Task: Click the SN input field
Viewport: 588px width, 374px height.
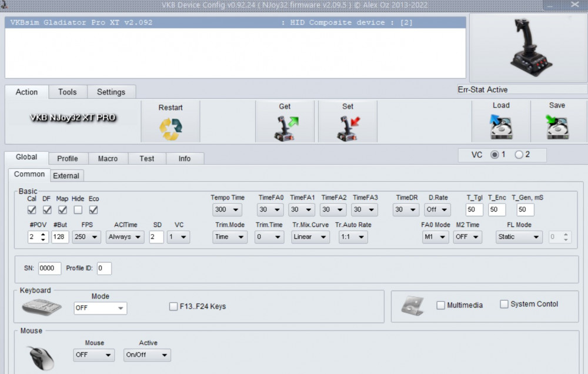Action: coord(49,269)
